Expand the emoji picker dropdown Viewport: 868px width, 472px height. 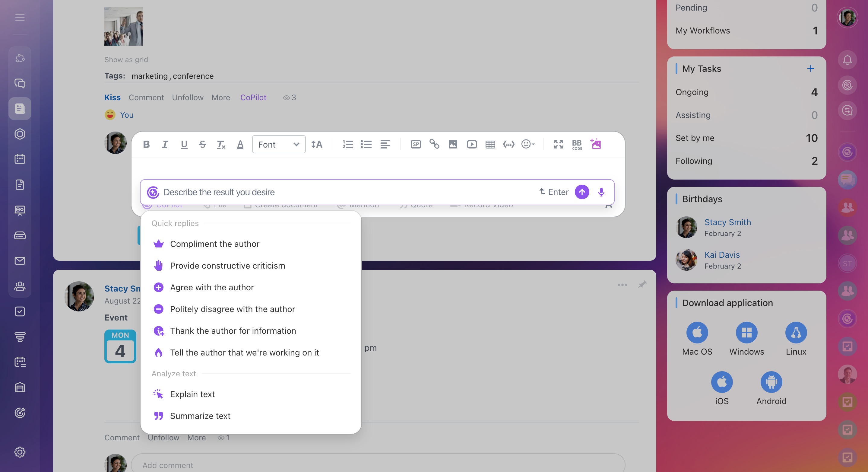528,144
